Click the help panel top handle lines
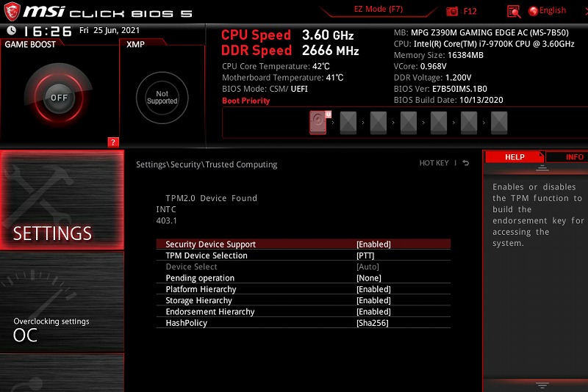The image size is (588, 392). [x=542, y=168]
